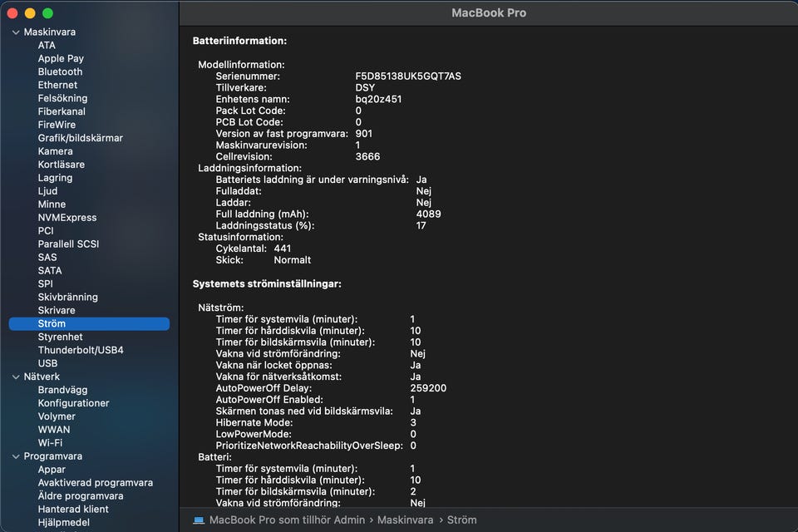
Task: Select NVMExpress in the sidebar
Action: pyautogui.click(x=67, y=218)
